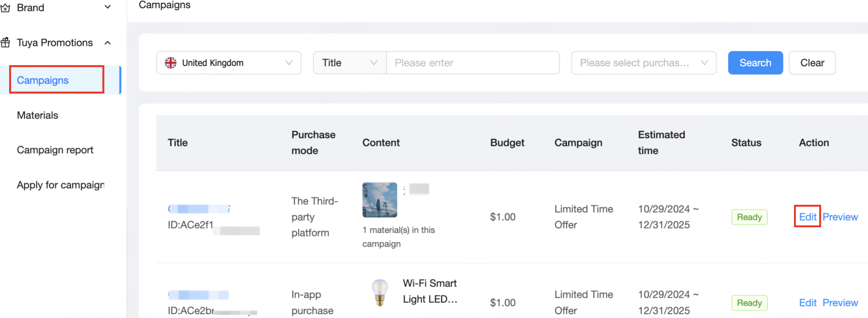Click the Budget column header
This screenshot has height=318, width=868.
pyautogui.click(x=507, y=143)
